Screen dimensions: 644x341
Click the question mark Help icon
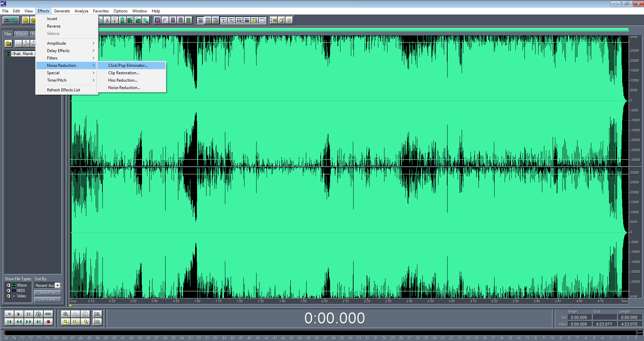point(289,20)
